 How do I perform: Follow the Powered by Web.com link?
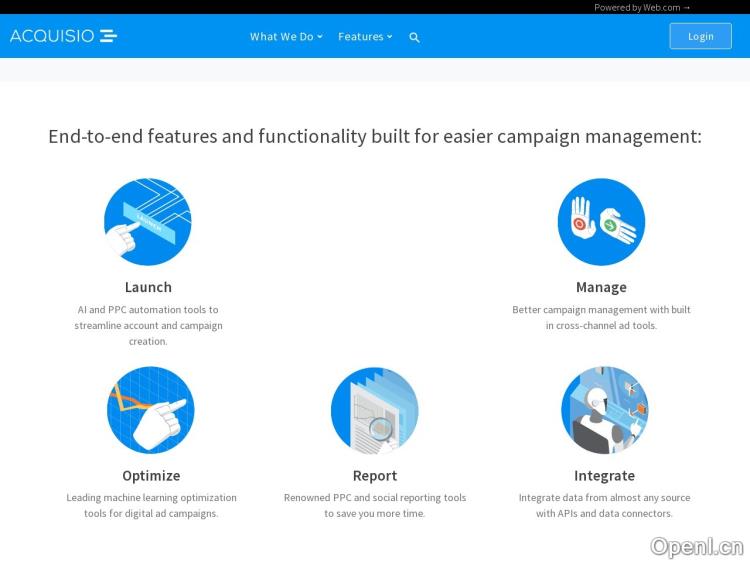click(x=642, y=7)
